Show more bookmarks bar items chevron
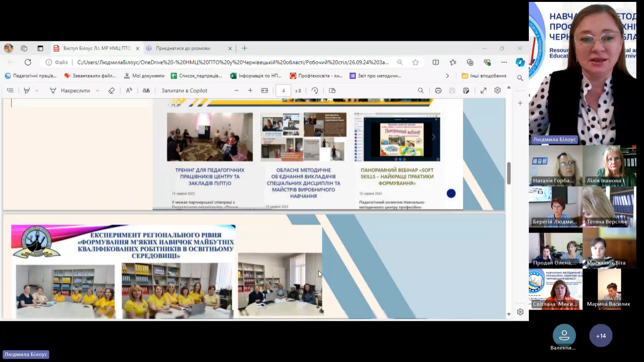644x362 pixels. coord(447,76)
